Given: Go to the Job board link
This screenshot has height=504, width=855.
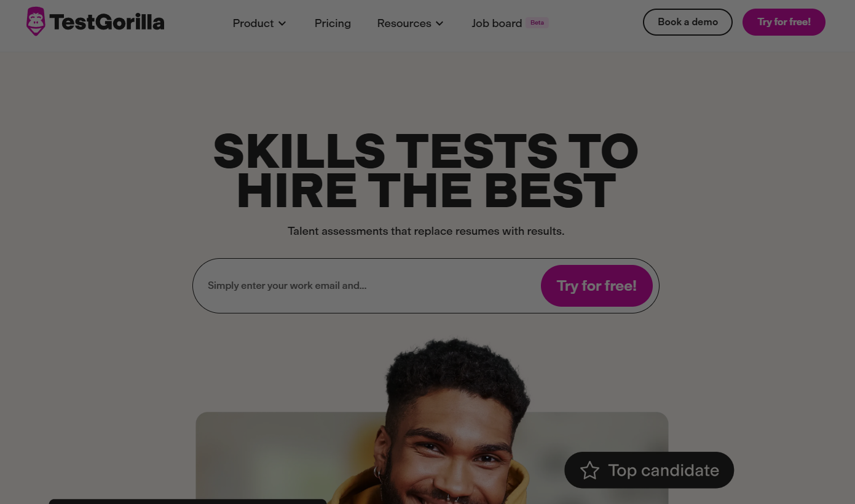Looking at the screenshot, I should coord(497,23).
